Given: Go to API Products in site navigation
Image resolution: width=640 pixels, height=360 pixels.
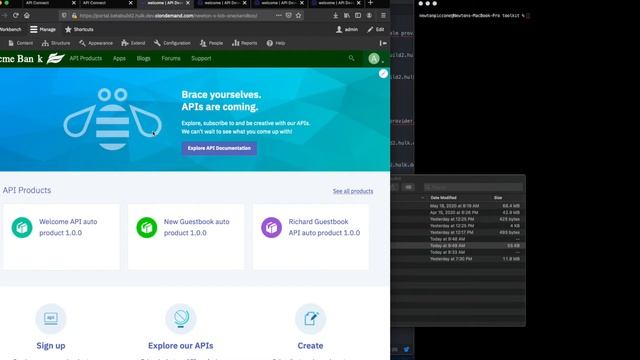Looking at the screenshot, I should 86,58.
